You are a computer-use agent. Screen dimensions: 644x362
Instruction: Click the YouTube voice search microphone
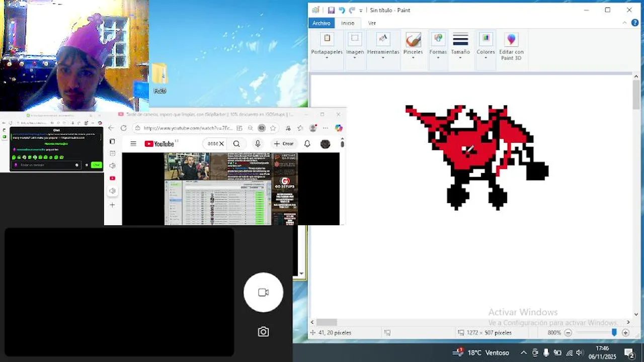click(258, 144)
